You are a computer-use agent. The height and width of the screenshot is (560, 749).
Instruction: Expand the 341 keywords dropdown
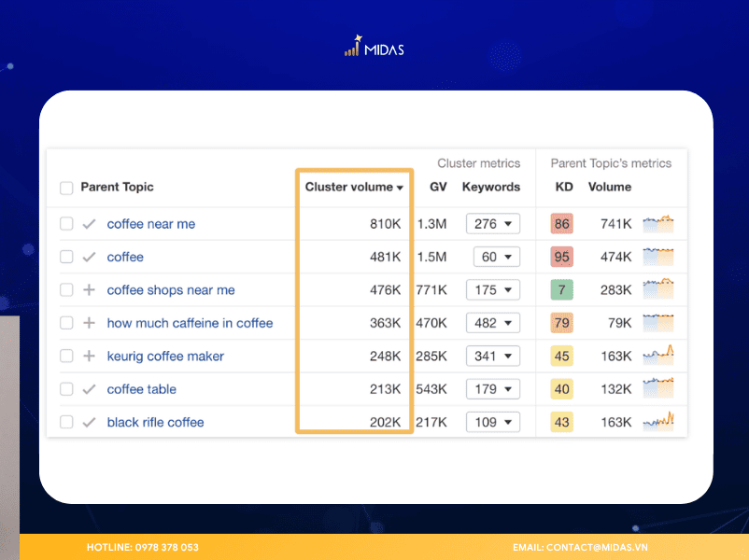pos(493,356)
